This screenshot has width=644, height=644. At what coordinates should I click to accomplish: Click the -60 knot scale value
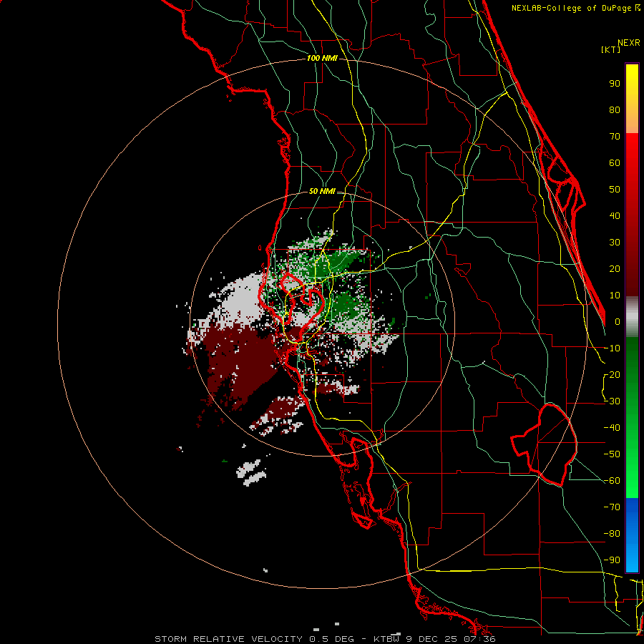click(x=612, y=481)
